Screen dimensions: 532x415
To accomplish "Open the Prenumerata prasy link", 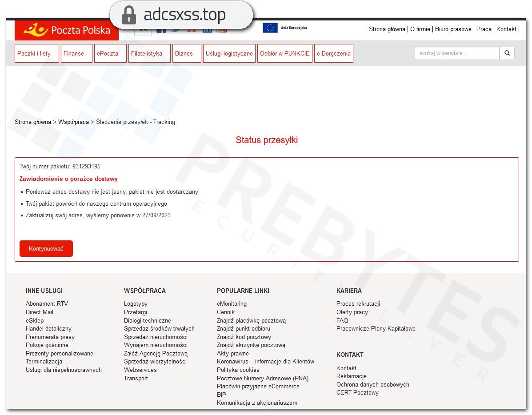I will coord(50,337).
